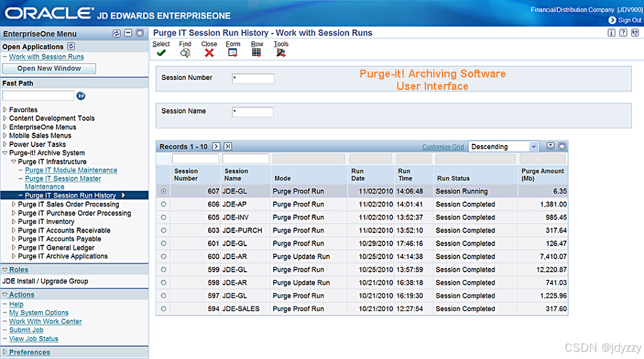This screenshot has height=359, width=644.
Task: Go to next records page arrow
Action: pos(217,146)
